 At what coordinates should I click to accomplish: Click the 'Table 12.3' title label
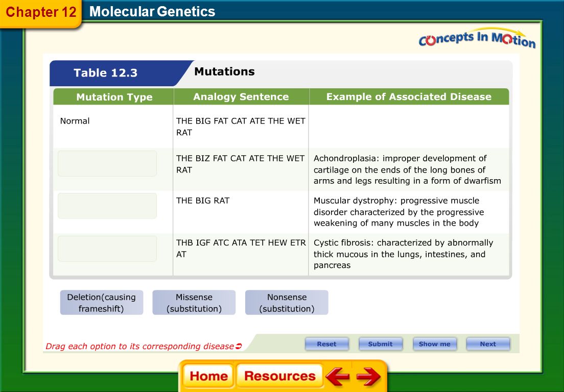point(105,73)
